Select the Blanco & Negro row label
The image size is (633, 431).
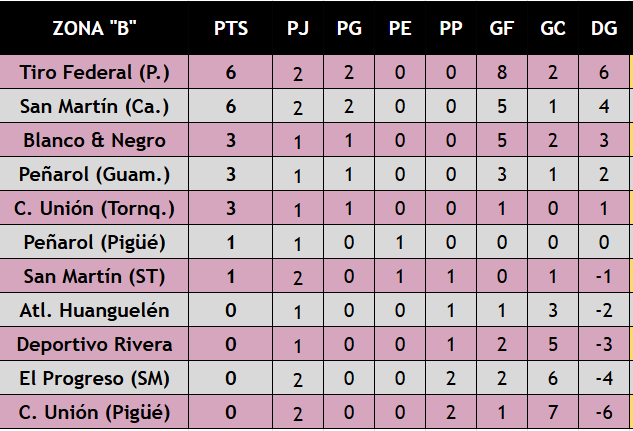(95, 141)
